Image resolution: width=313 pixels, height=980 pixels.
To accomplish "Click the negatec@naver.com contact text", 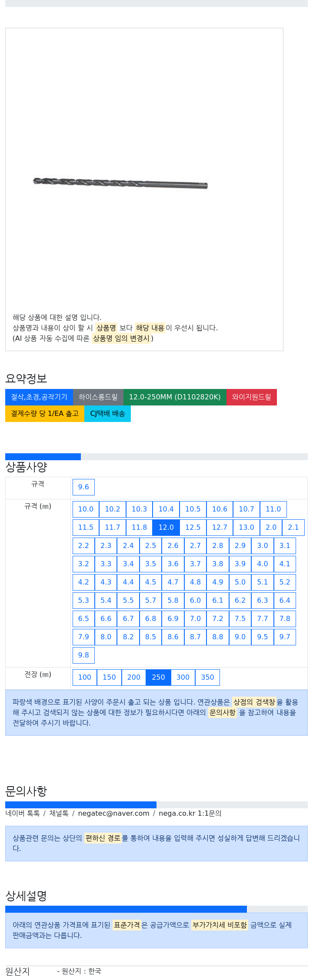I will [113, 813].
